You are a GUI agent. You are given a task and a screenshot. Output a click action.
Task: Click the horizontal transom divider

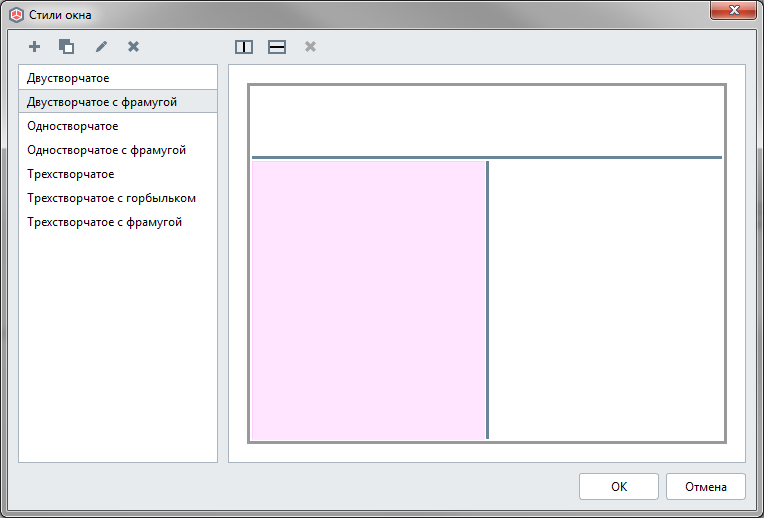pos(487,157)
